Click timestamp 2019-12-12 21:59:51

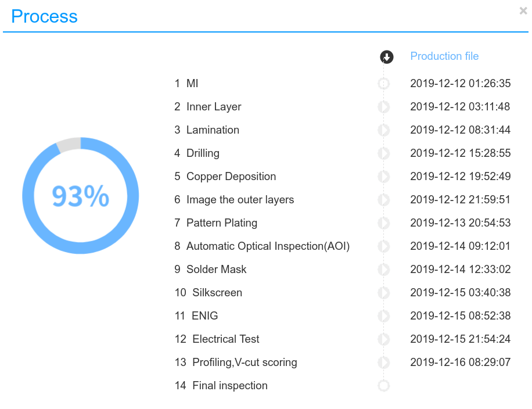[461, 200]
